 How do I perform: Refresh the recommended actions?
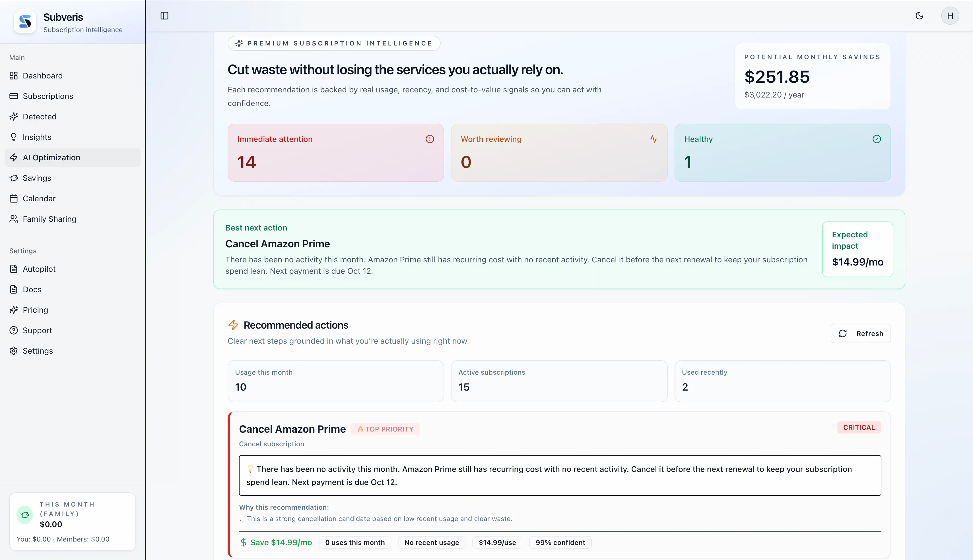pyautogui.click(x=861, y=333)
